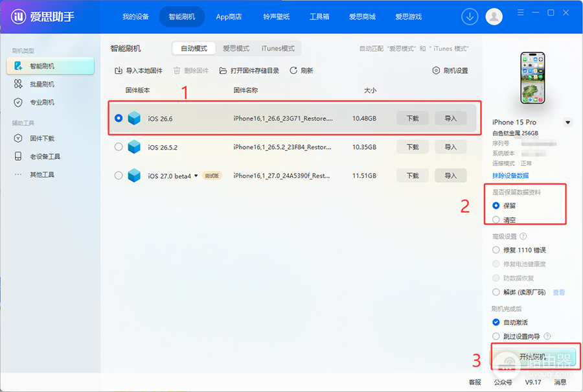The width and height of the screenshot is (583, 392).
Task: Open the 工具箱 tab
Action: tap(319, 17)
